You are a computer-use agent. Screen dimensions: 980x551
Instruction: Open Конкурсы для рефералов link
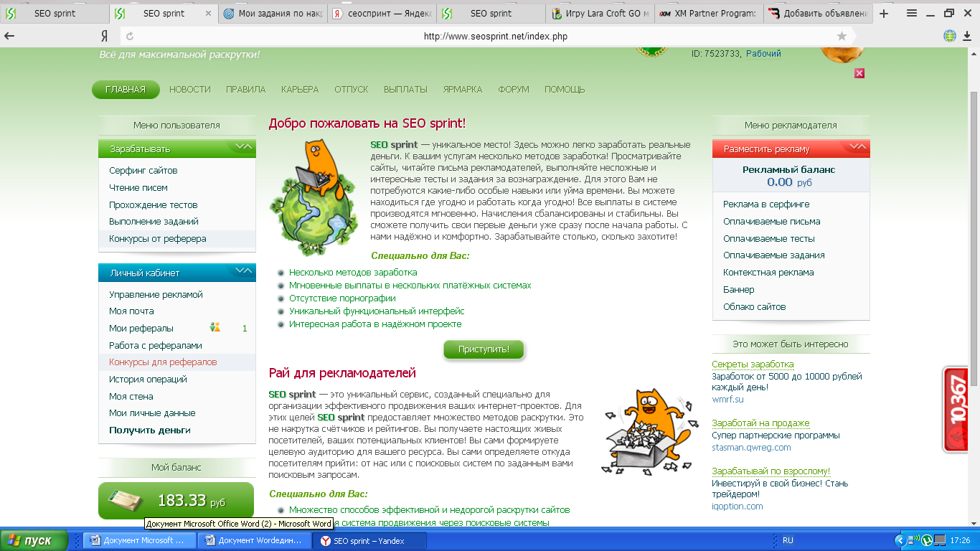[163, 362]
